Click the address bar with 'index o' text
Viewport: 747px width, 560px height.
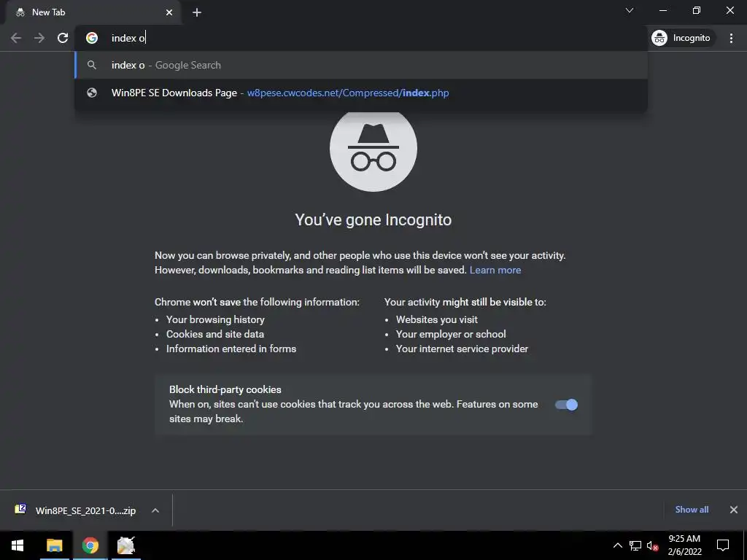[360, 38]
